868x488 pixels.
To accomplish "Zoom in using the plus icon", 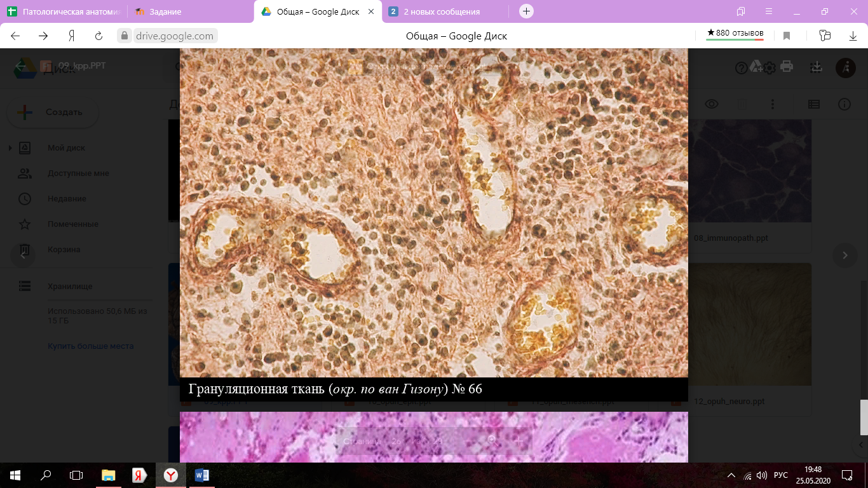I will click(x=519, y=440).
